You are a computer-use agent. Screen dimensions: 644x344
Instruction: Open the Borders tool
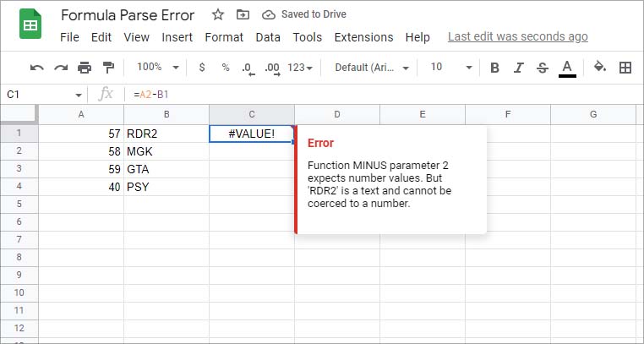(x=625, y=68)
